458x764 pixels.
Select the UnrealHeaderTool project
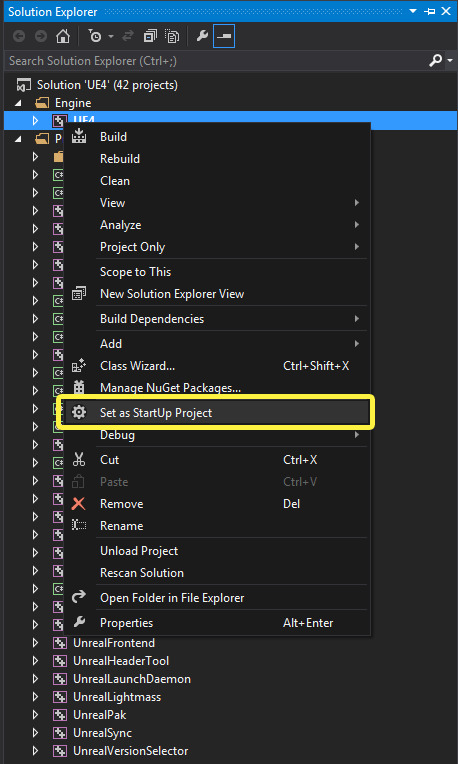[121, 661]
